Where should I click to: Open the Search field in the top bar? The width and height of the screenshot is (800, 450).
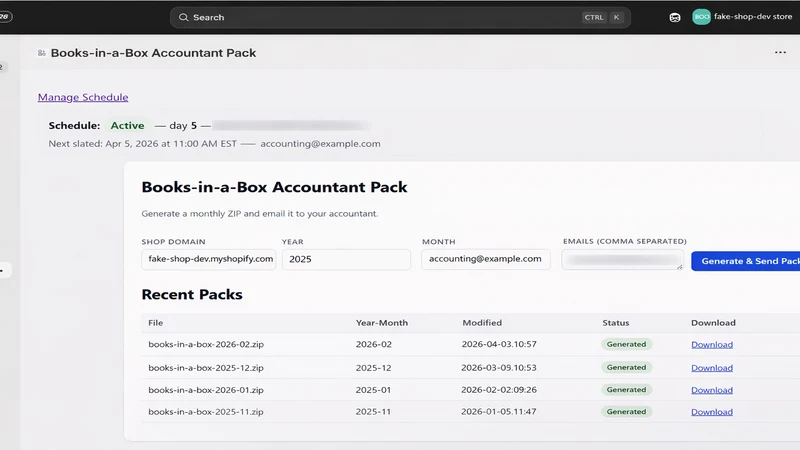point(400,17)
